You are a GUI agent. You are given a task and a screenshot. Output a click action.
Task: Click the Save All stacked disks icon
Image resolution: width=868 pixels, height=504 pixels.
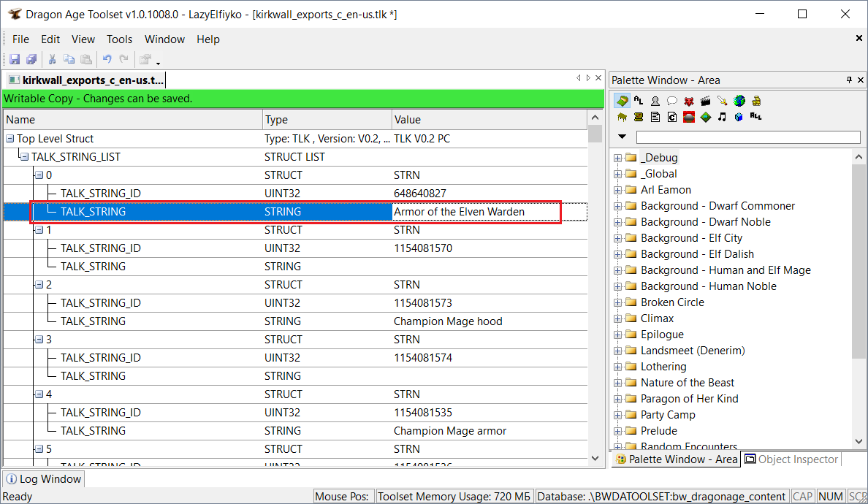click(x=31, y=59)
